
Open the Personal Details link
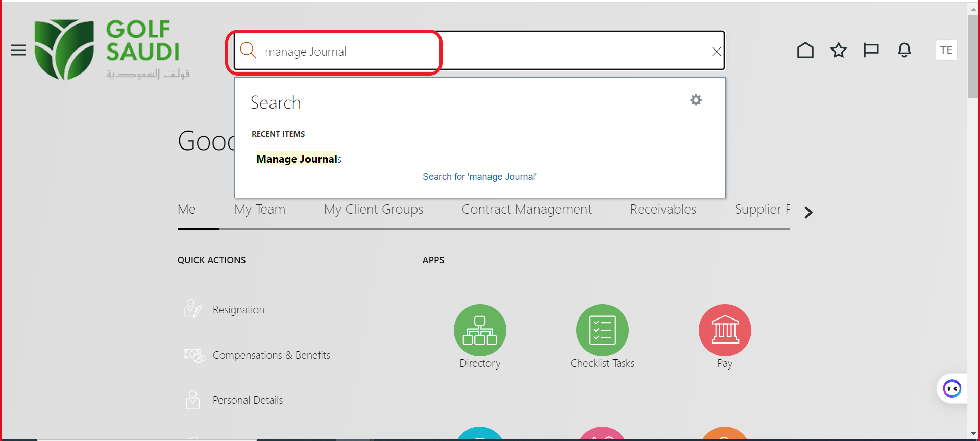[248, 400]
